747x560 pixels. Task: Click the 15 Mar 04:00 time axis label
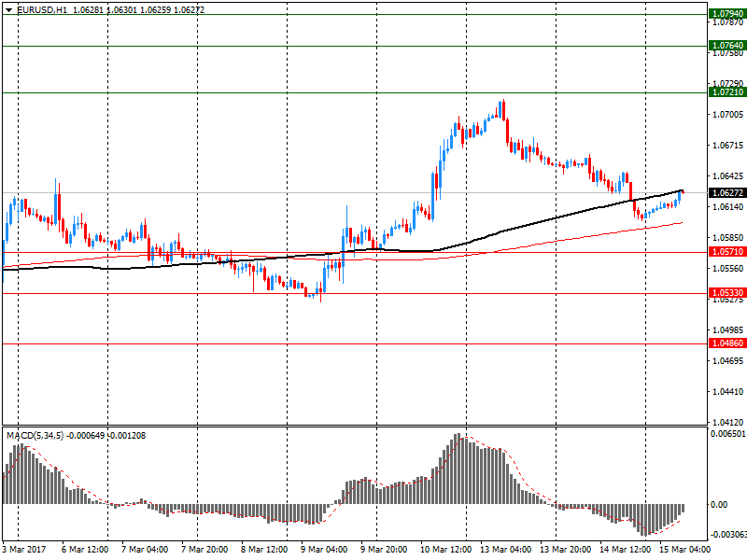(x=684, y=549)
